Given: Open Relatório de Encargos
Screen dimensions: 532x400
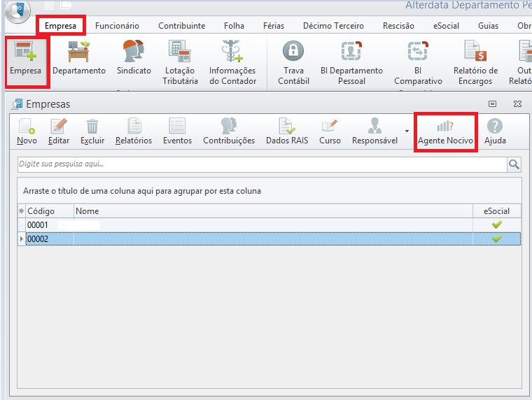Looking at the screenshot, I should point(475,62).
